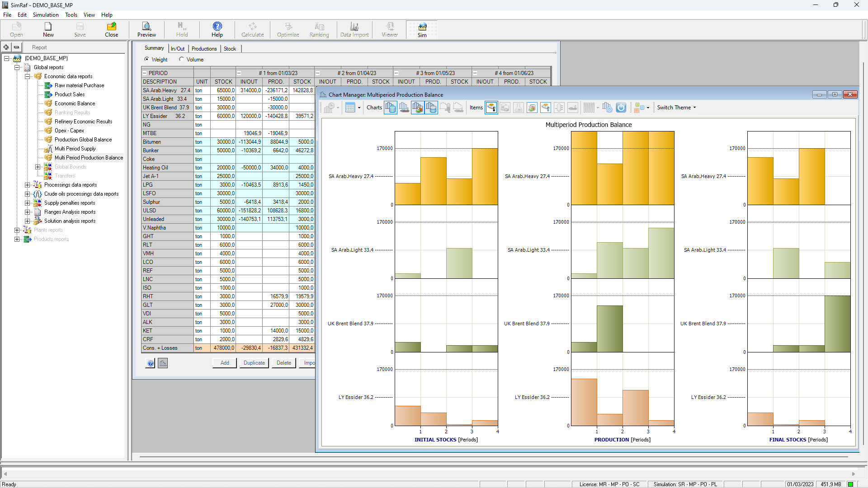Select Multi Period Supply report
This screenshot has height=488, width=868.
coord(75,149)
